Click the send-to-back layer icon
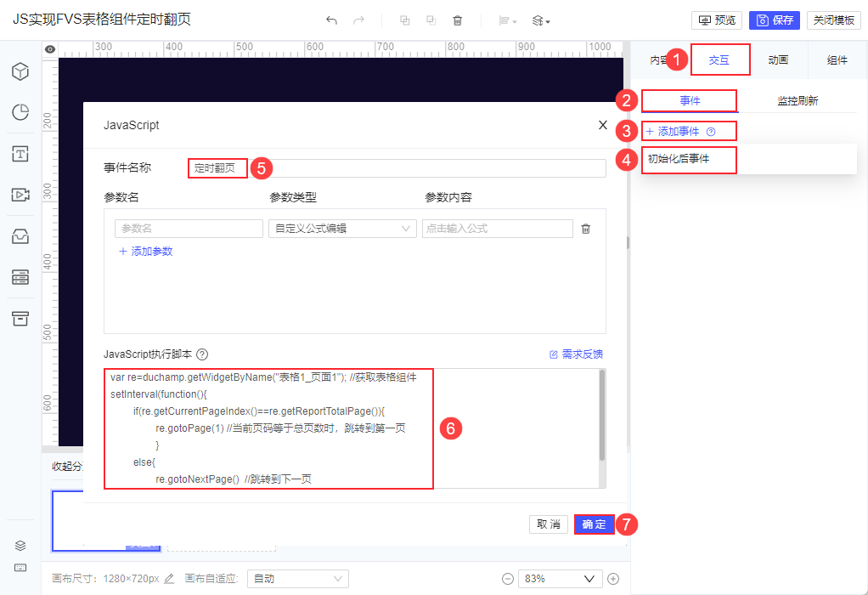 [x=431, y=20]
